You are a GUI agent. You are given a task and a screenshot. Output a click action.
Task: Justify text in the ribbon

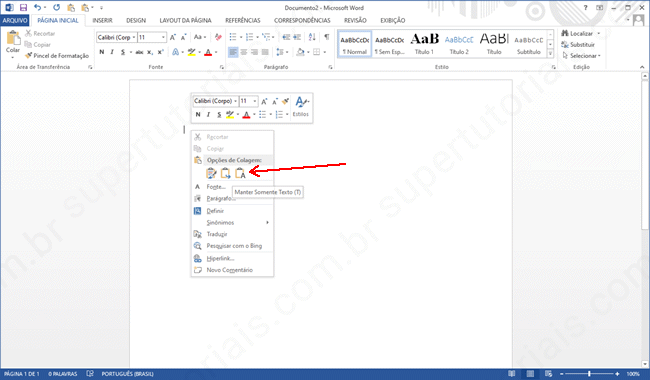click(x=265, y=52)
